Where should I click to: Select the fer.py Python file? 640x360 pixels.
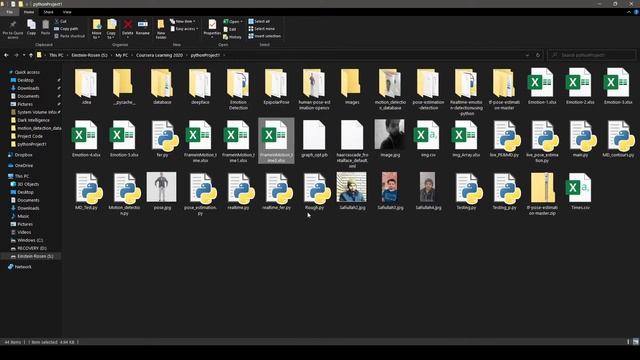coord(162,139)
